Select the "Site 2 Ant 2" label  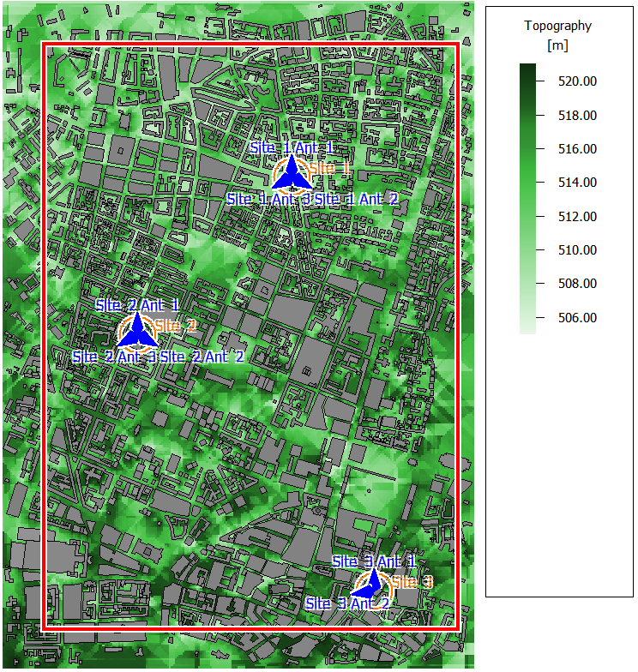point(202,357)
